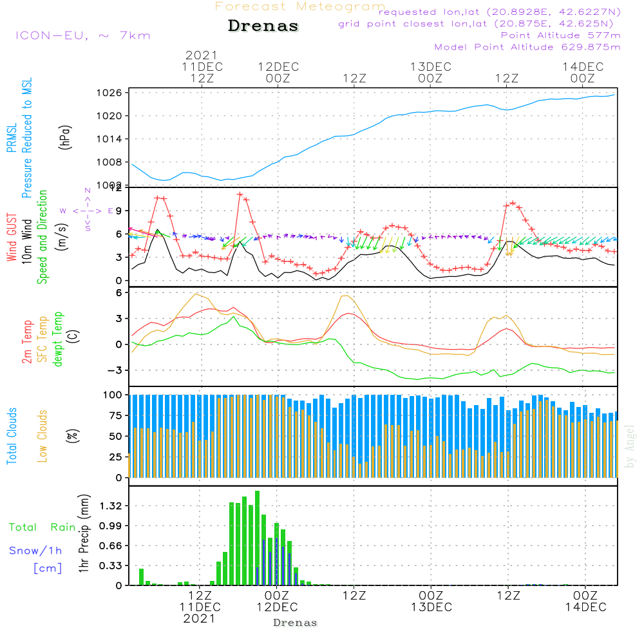Click the top axis '12DEC 00Z' label
This screenshot has height=644, width=644.
pyautogui.click(x=278, y=72)
